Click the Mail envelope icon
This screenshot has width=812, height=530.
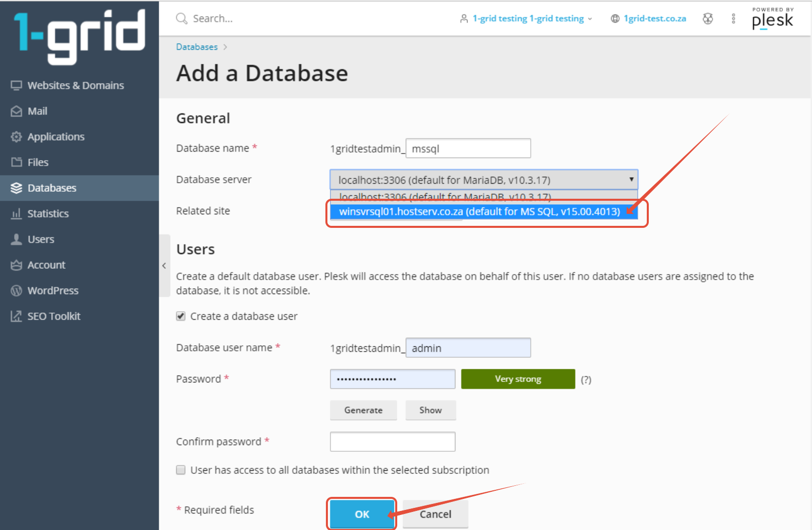[x=17, y=111]
